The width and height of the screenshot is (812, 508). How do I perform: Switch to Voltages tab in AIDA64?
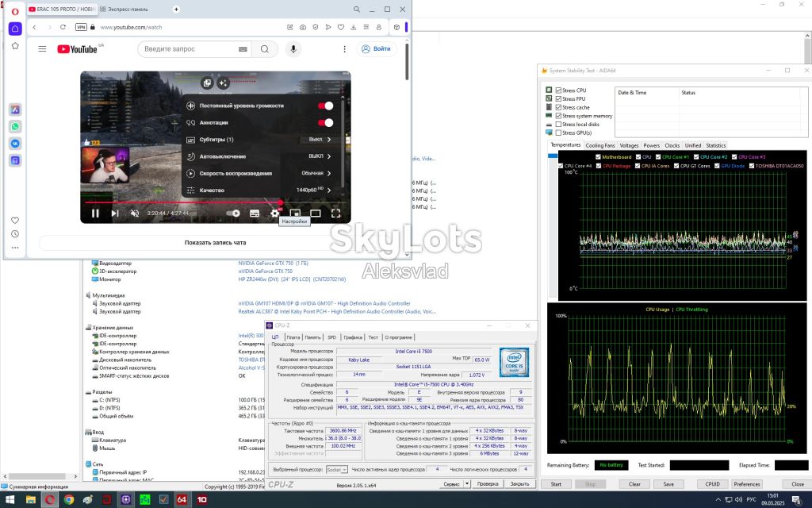629,146
